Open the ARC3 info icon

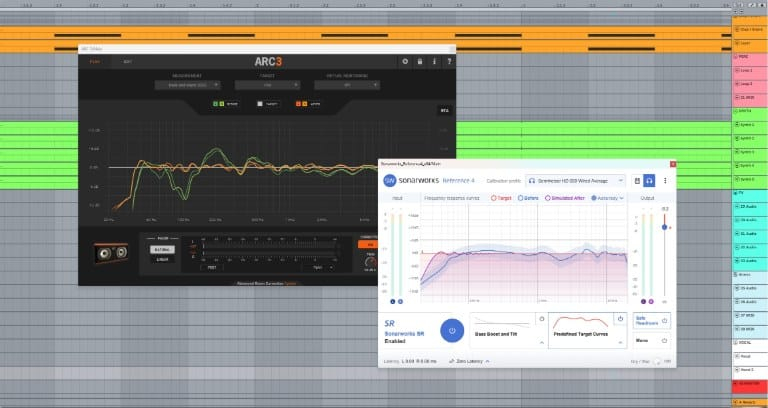pos(434,62)
